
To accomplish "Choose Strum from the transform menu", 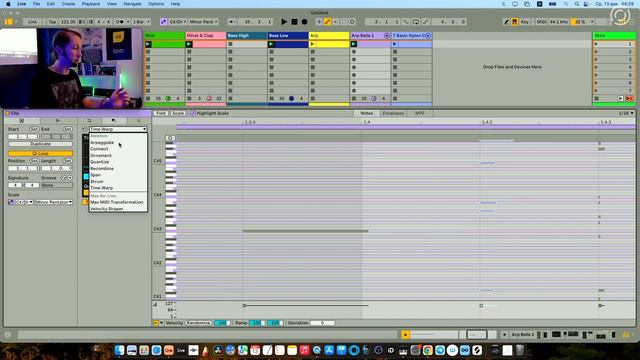I will 97,182.
